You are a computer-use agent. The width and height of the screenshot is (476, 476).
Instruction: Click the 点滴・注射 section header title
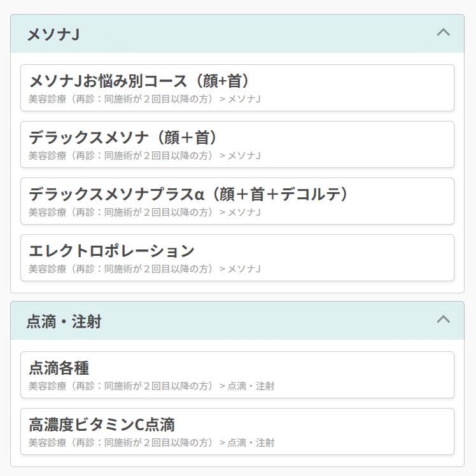click(x=64, y=322)
